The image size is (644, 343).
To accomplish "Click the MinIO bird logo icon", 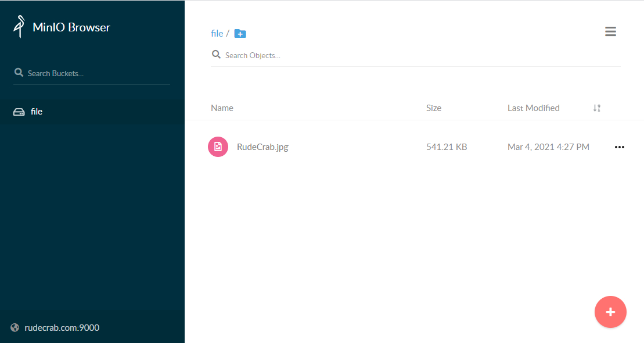I will point(19,27).
